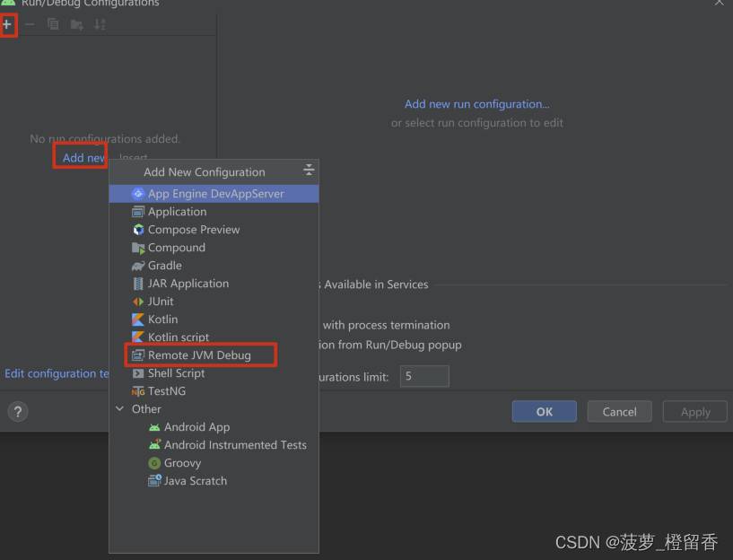
Task: Click the Kotlin script icon
Action: [138, 337]
